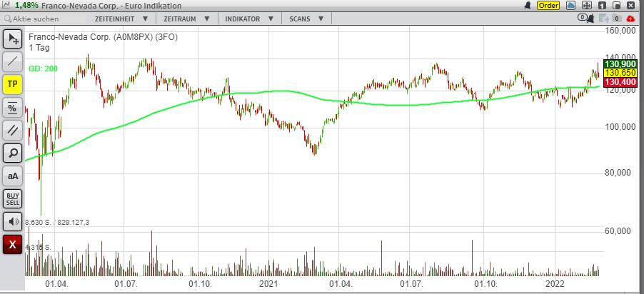Select the percent measurement tool
This screenshot has width=644, height=294.
click(13, 107)
